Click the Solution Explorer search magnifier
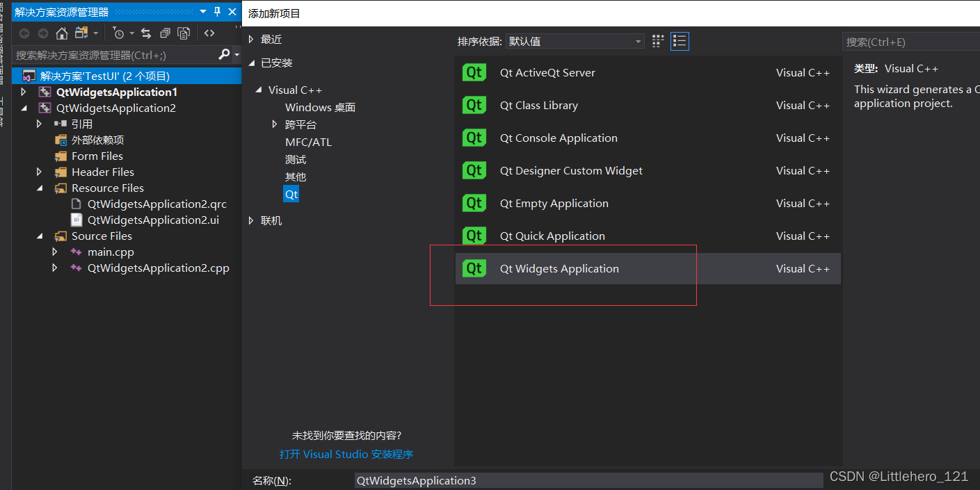980x490 pixels. tap(224, 54)
